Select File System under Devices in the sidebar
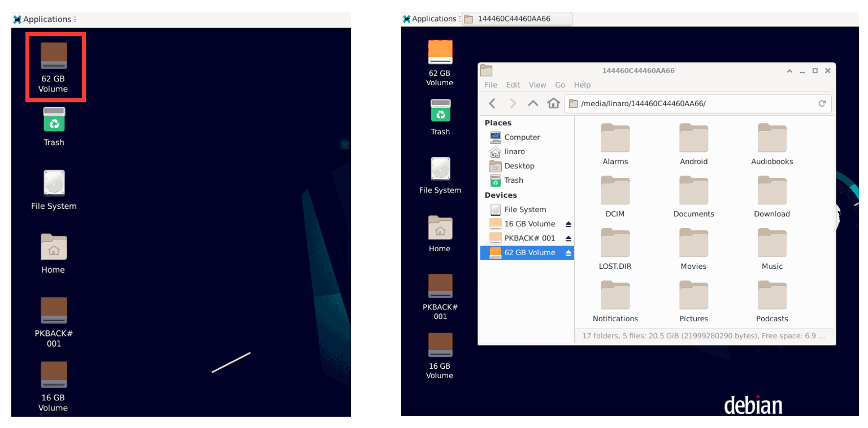868x428 pixels. coord(525,209)
